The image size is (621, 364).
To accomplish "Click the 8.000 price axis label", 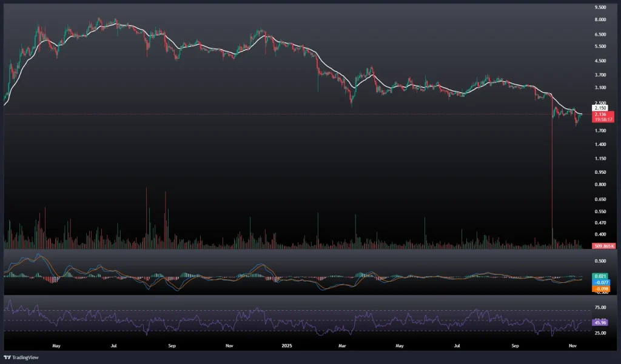I will tap(600, 20).
